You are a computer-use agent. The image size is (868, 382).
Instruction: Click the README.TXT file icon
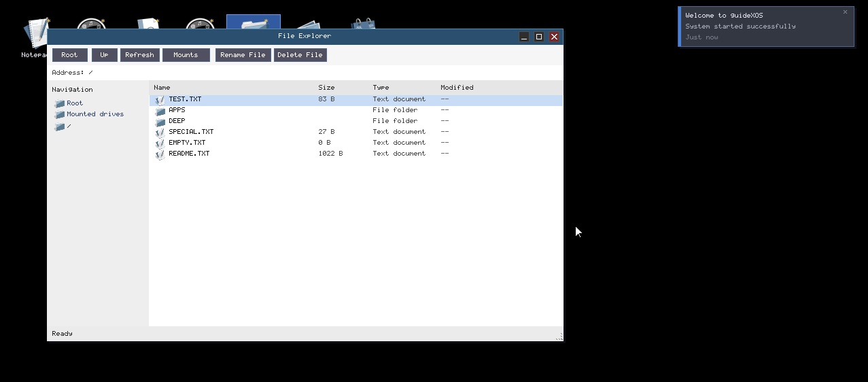(x=160, y=154)
